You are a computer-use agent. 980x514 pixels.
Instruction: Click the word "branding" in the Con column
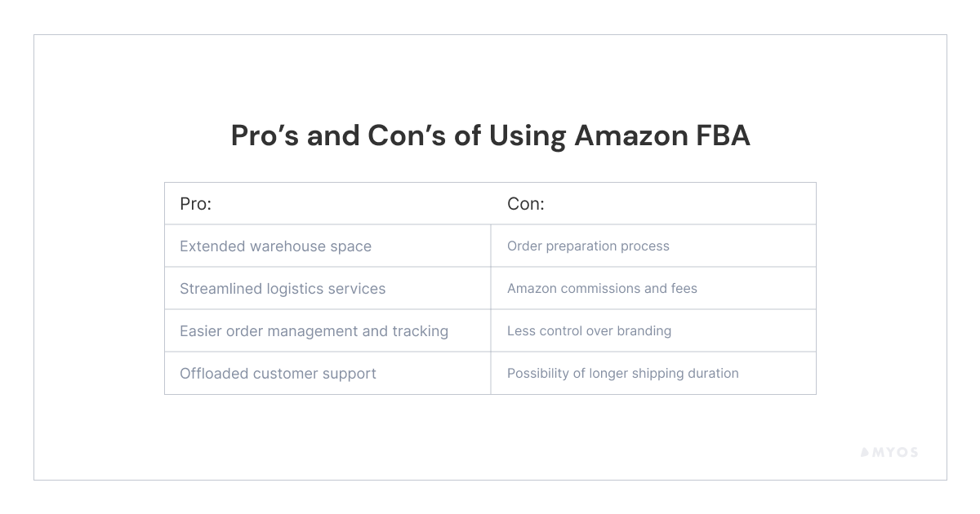pos(645,331)
